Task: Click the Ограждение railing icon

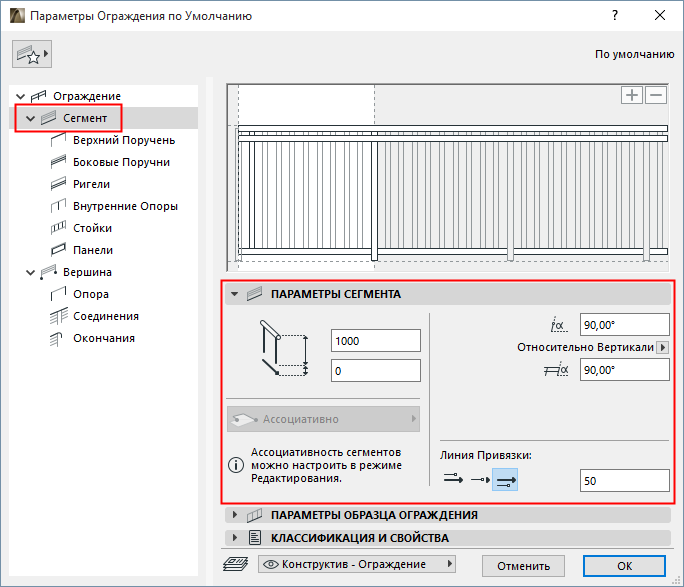Action: point(39,96)
